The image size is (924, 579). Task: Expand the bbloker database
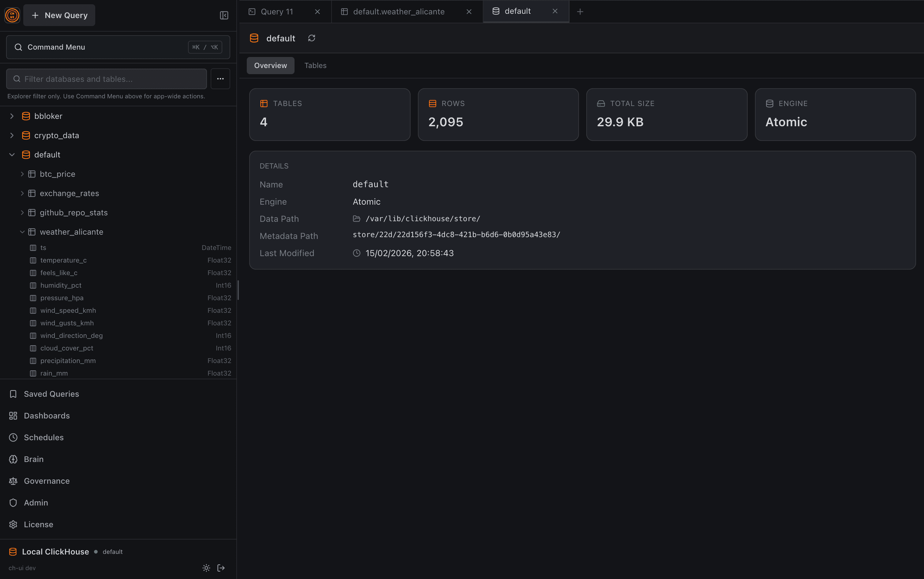[x=12, y=116]
